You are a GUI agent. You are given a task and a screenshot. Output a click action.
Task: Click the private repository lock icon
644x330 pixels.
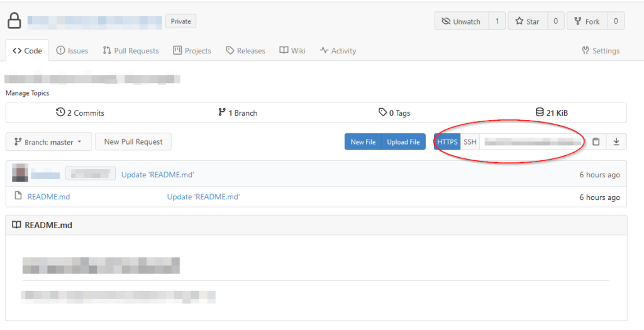point(14,21)
